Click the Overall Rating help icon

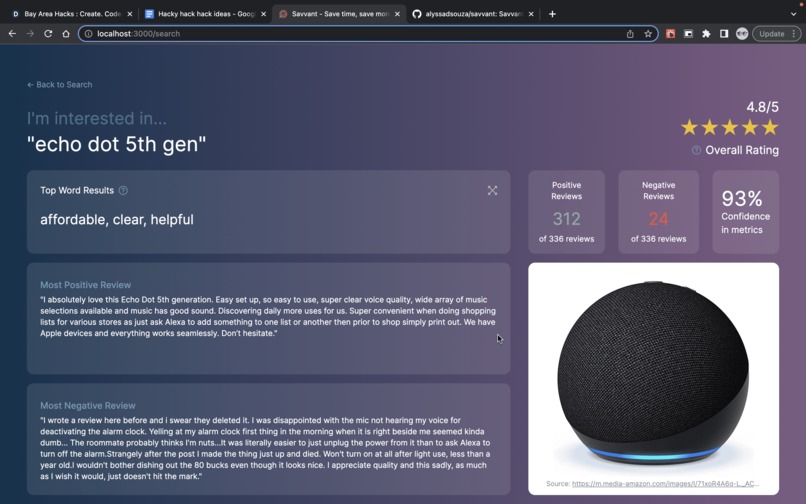696,150
